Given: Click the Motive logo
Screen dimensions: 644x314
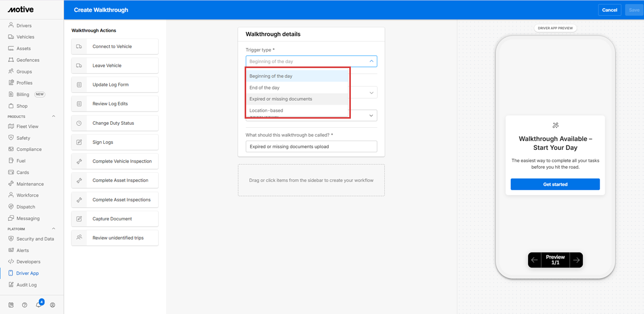Looking at the screenshot, I should pos(20,10).
